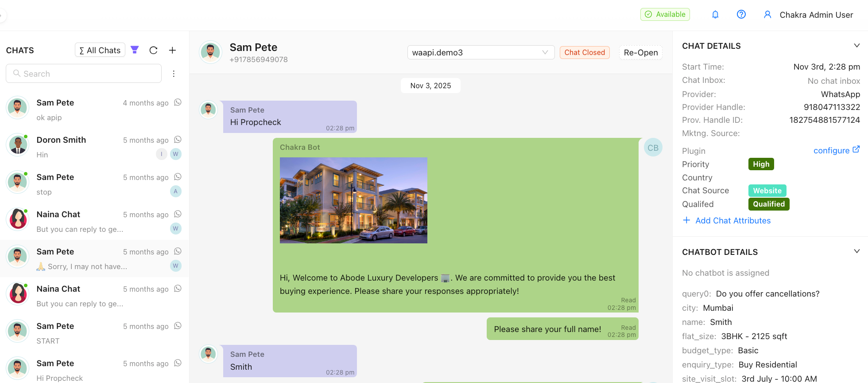Open the luxury house image in message

(x=353, y=200)
